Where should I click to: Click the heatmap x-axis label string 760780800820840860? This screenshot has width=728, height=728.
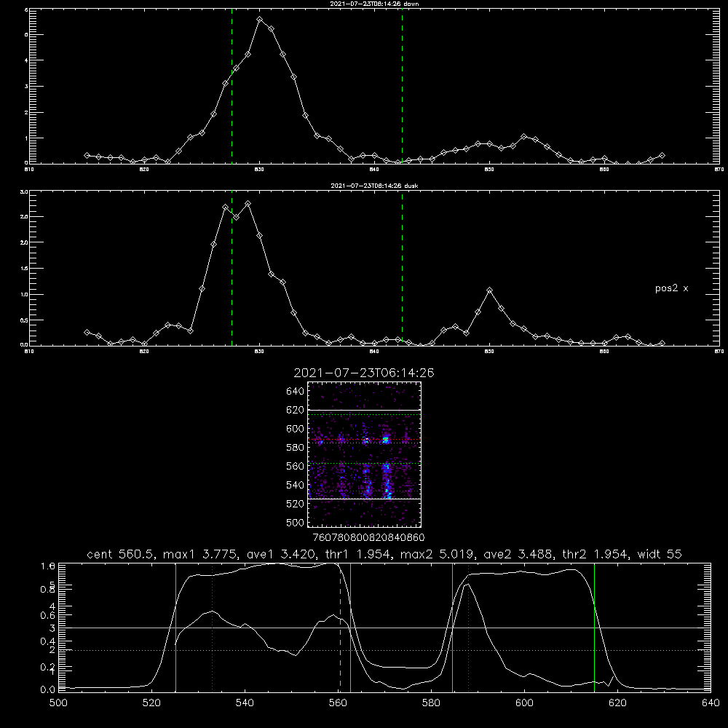click(368, 537)
